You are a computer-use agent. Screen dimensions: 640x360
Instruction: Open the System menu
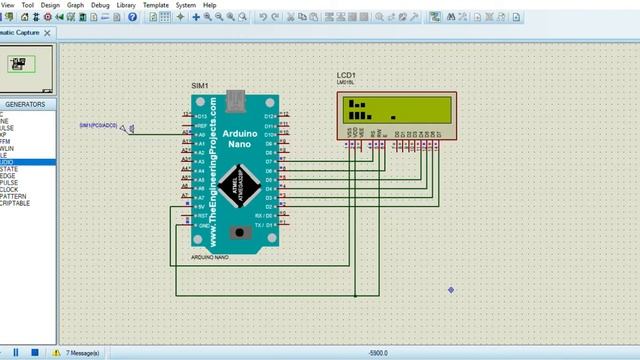tap(186, 5)
